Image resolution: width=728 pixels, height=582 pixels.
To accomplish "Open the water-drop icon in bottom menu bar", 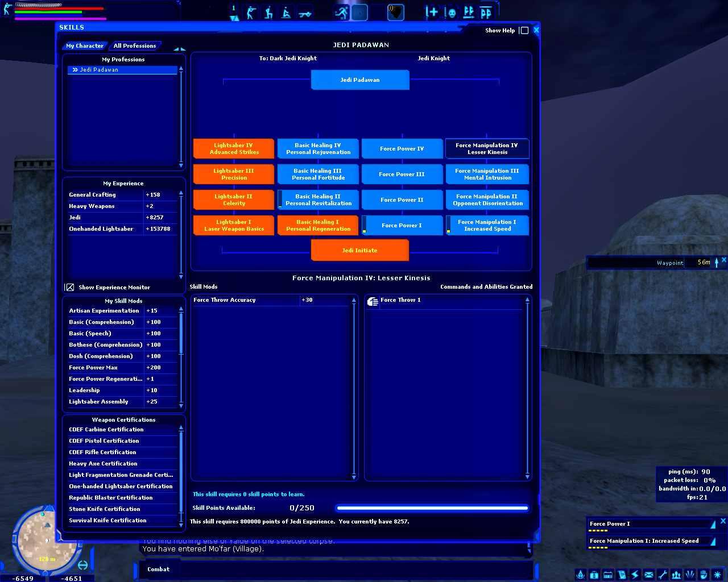I will [580, 575].
